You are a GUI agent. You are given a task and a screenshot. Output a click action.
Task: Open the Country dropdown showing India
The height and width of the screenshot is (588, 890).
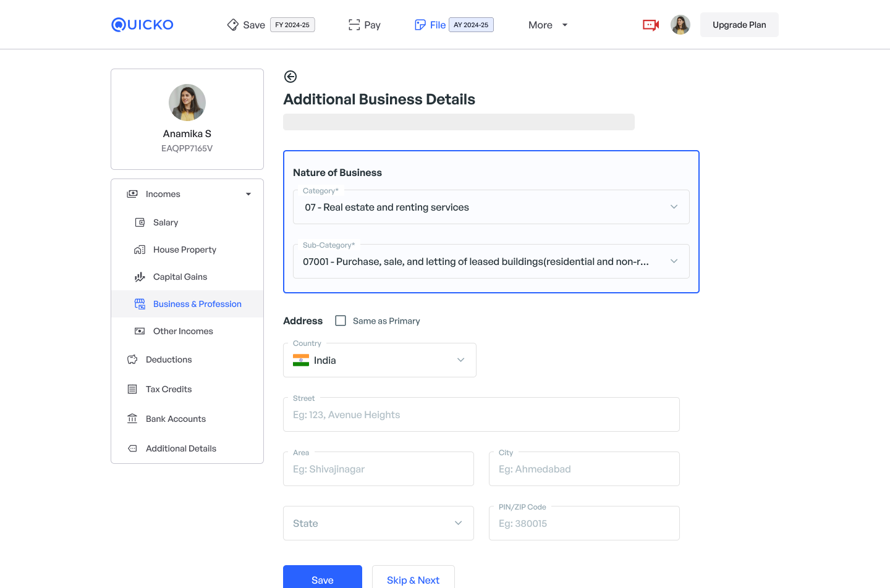379,360
